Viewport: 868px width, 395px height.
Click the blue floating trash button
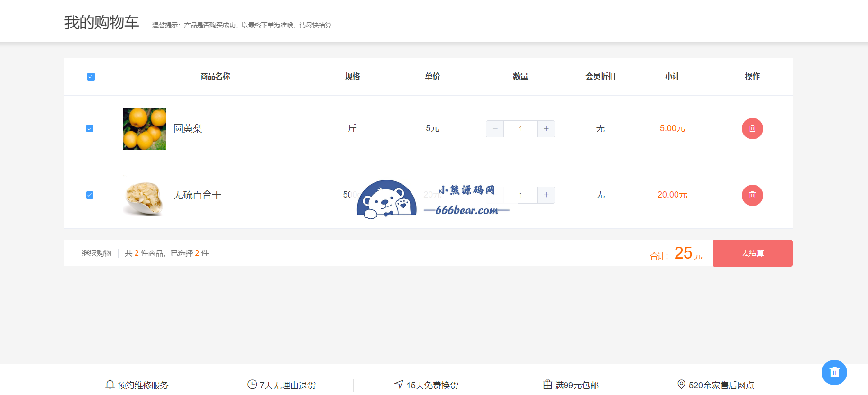click(x=834, y=373)
